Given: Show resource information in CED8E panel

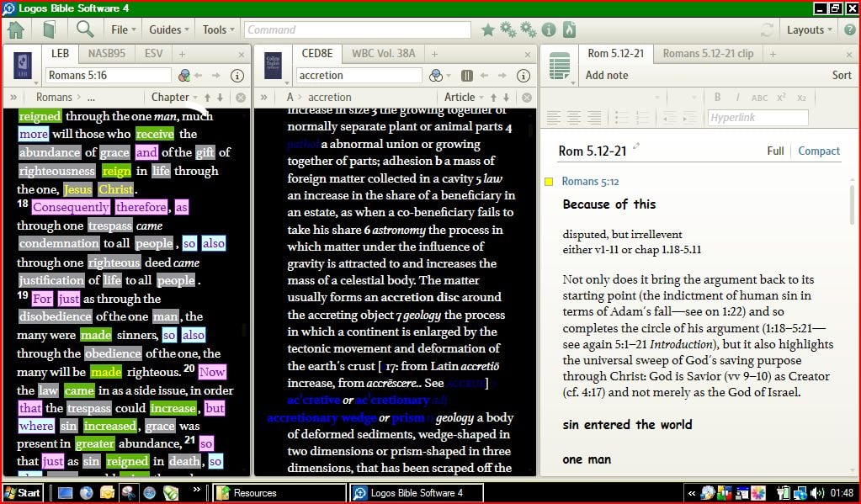Looking at the screenshot, I should click(524, 75).
